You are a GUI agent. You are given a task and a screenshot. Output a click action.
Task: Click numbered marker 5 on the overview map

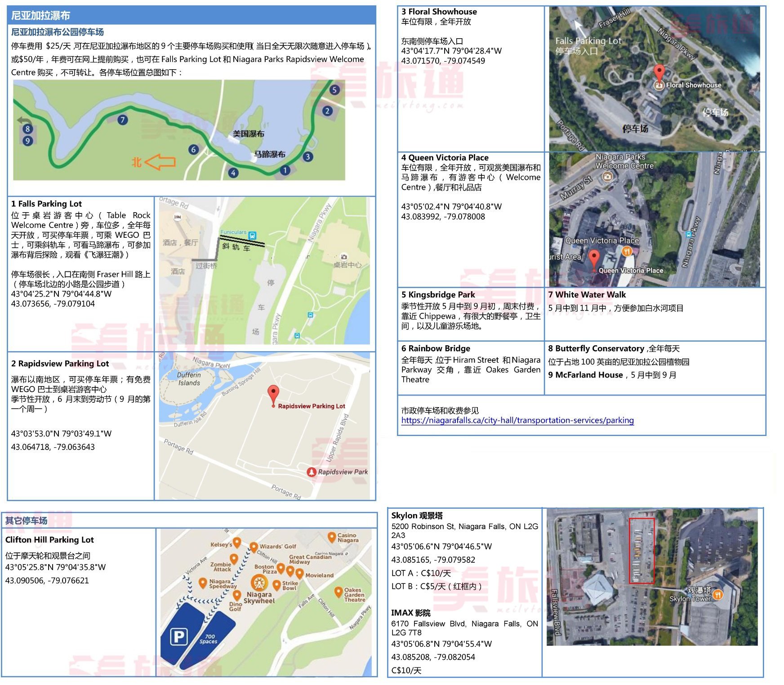pos(334,89)
